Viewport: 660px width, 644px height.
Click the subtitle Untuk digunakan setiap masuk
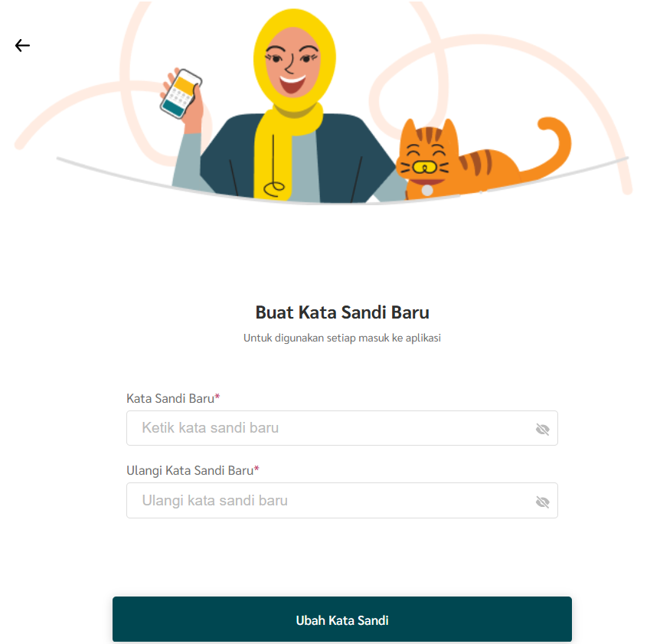[341, 338]
